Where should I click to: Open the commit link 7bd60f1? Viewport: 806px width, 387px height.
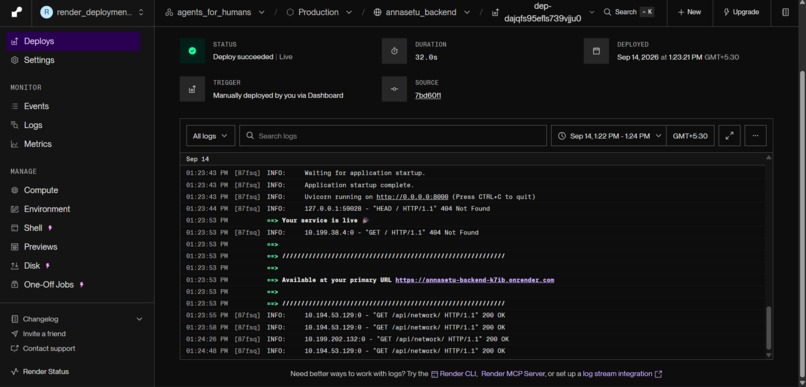click(x=428, y=96)
